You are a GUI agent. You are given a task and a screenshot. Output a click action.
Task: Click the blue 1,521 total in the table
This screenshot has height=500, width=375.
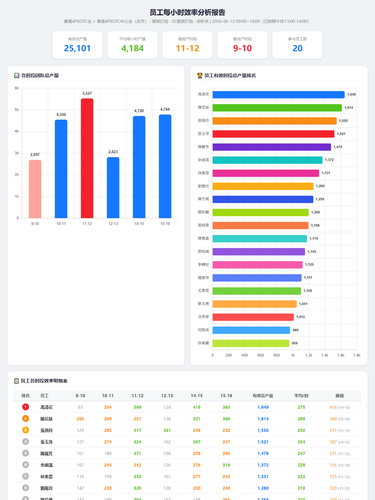pyautogui.click(x=263, y=442)
